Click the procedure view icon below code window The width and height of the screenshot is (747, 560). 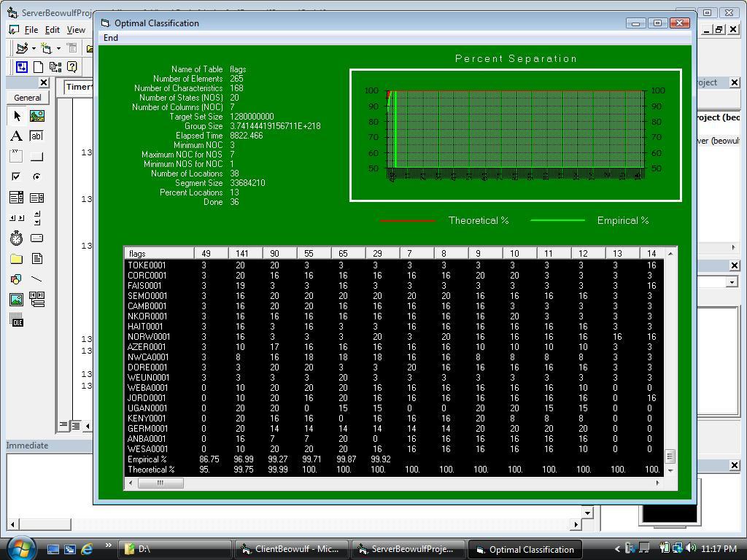[x=63, y=425]
